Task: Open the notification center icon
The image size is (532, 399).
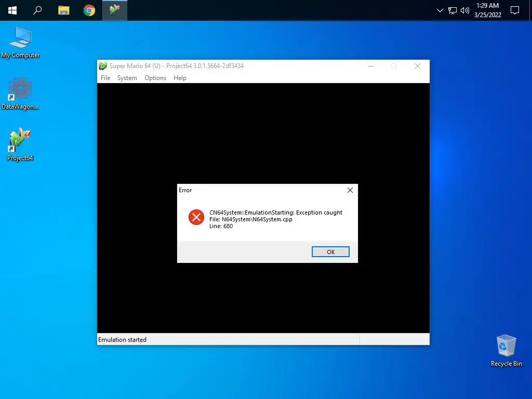Action: point(515,10)
